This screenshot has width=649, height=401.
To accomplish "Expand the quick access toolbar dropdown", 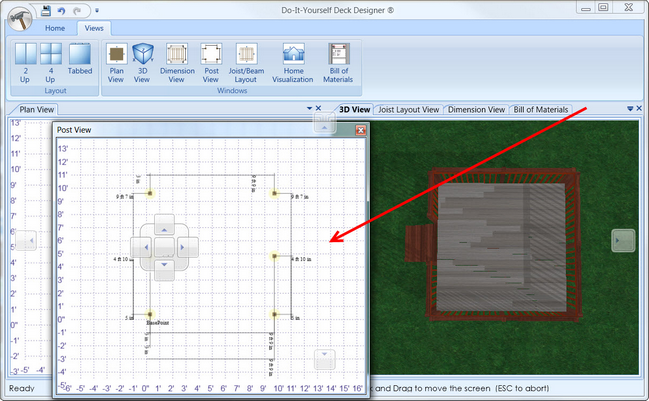I will (97, 11).
